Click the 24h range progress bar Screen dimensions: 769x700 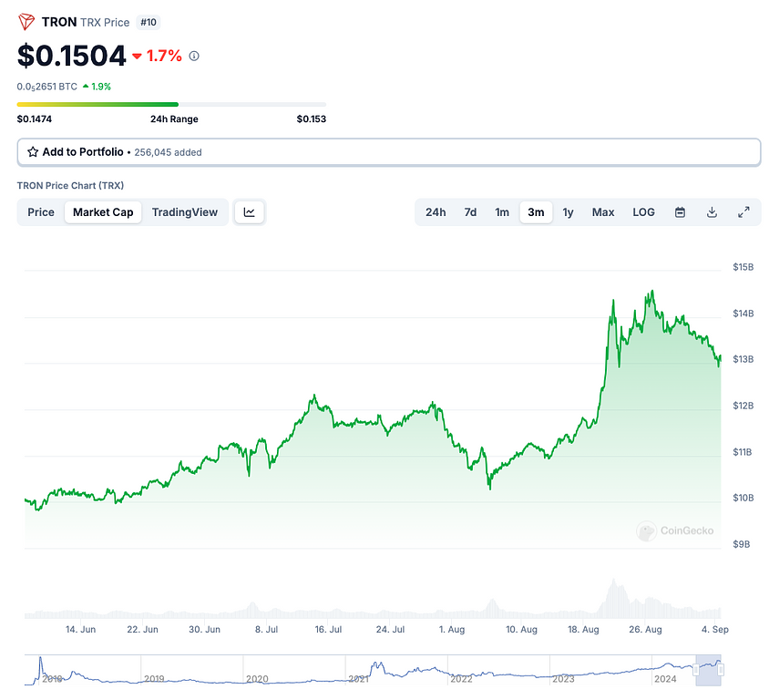coord(171,104)
